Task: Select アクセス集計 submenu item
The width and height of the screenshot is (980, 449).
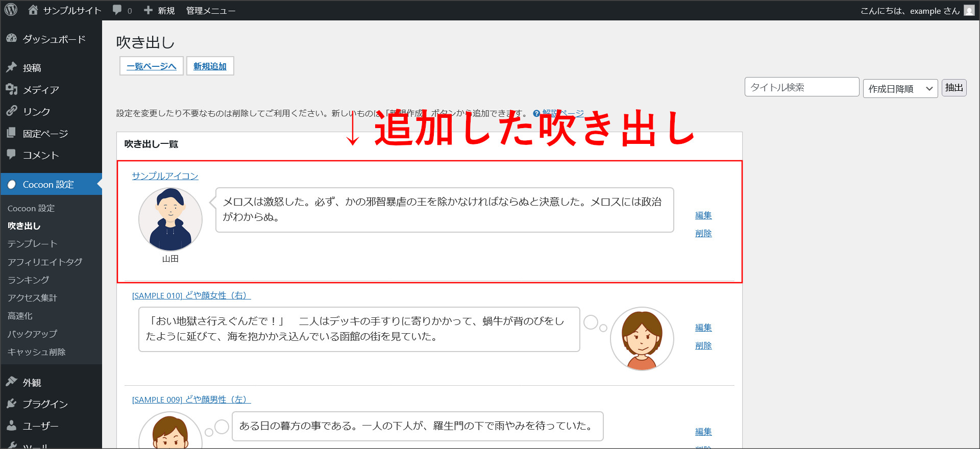Action: click(x=32, y=297)
